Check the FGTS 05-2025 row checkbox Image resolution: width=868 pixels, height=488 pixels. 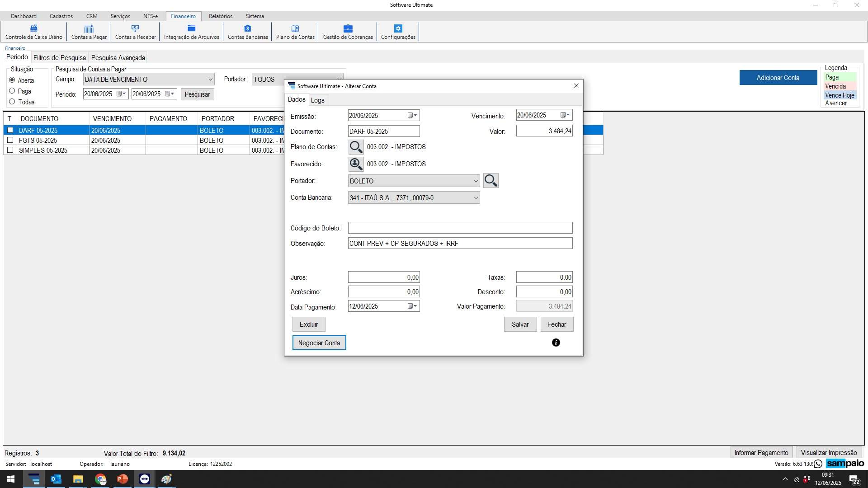point(10,140)
